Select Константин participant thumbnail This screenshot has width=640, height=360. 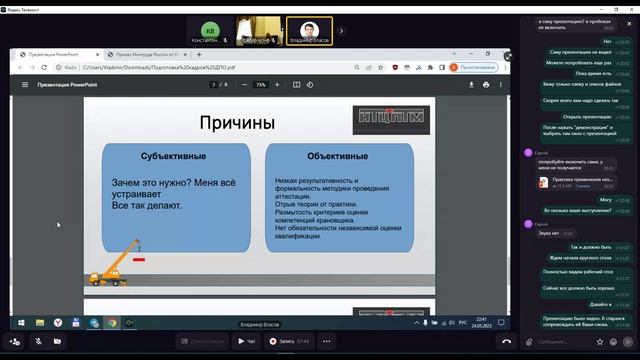(210, 31)
